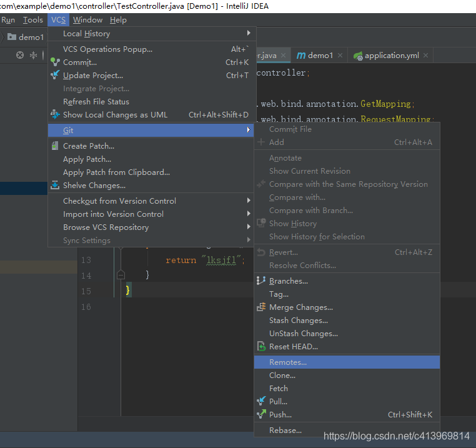Select Show Local Changes as UML
The image size is (476, 448).
click(151, 115)
